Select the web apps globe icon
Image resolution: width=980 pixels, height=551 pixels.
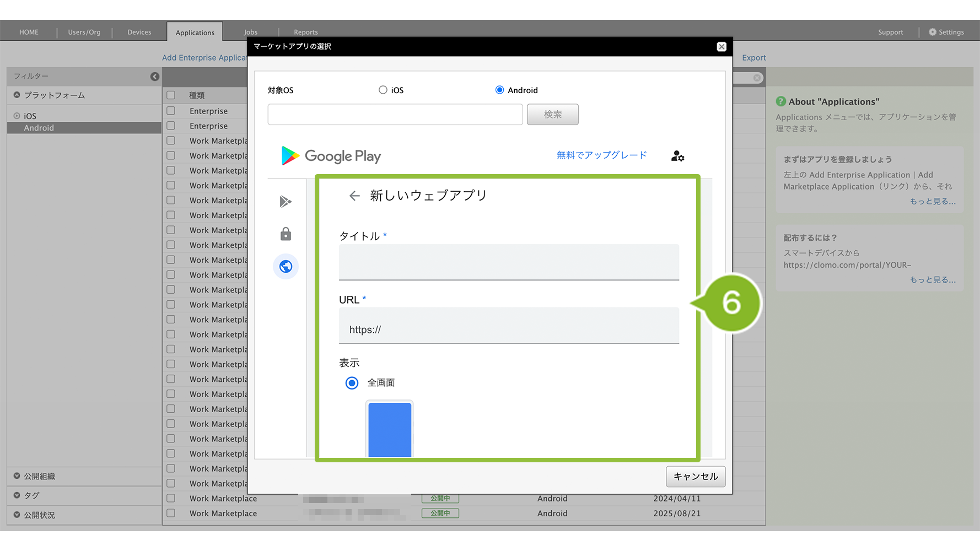[286, 267]
